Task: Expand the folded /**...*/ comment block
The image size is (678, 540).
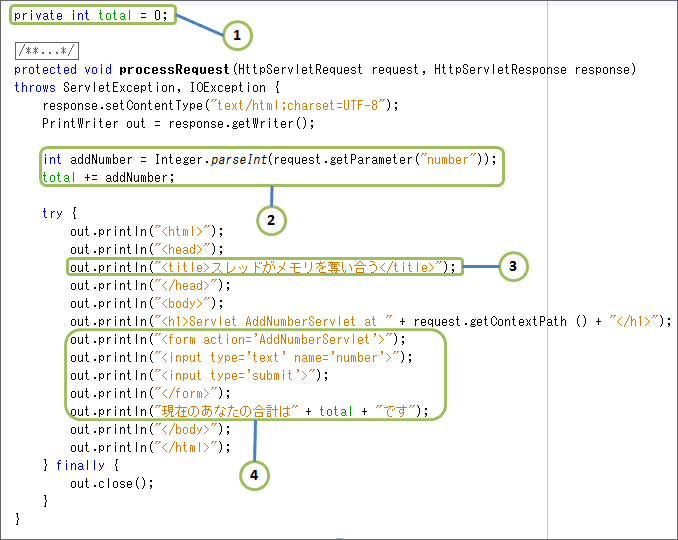Action: click(47, 51)
